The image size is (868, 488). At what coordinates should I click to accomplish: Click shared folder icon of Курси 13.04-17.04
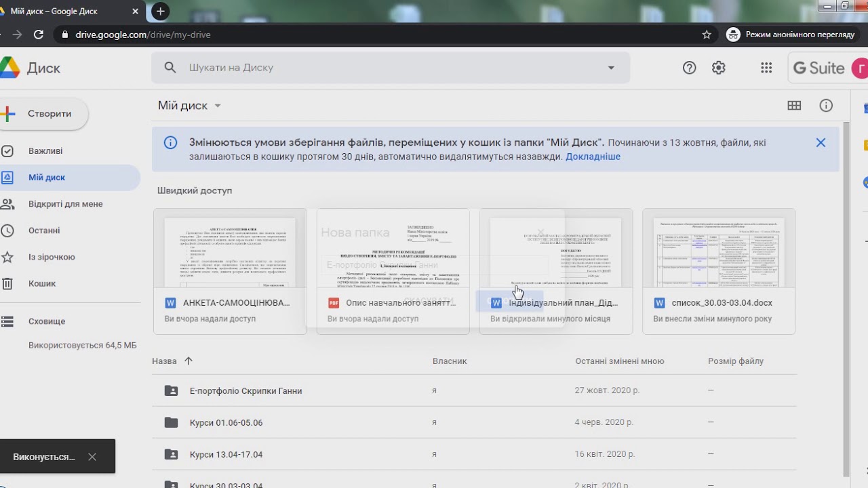(x=171, y=454)
